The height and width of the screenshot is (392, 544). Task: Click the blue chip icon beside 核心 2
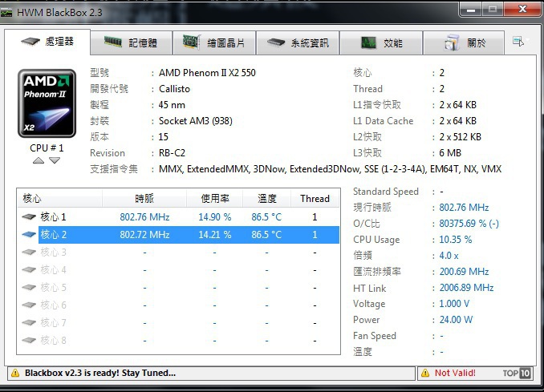pos(29,235)
